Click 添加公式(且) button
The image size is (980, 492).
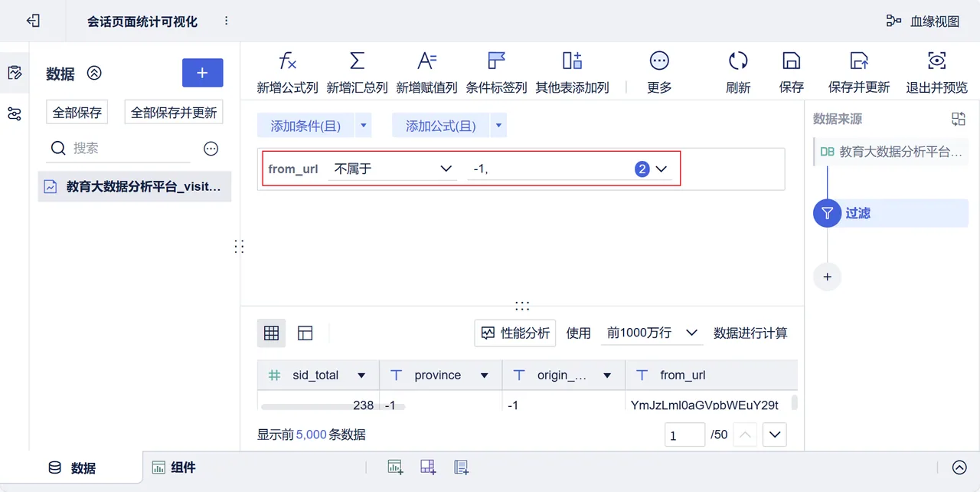coord(440,126)
